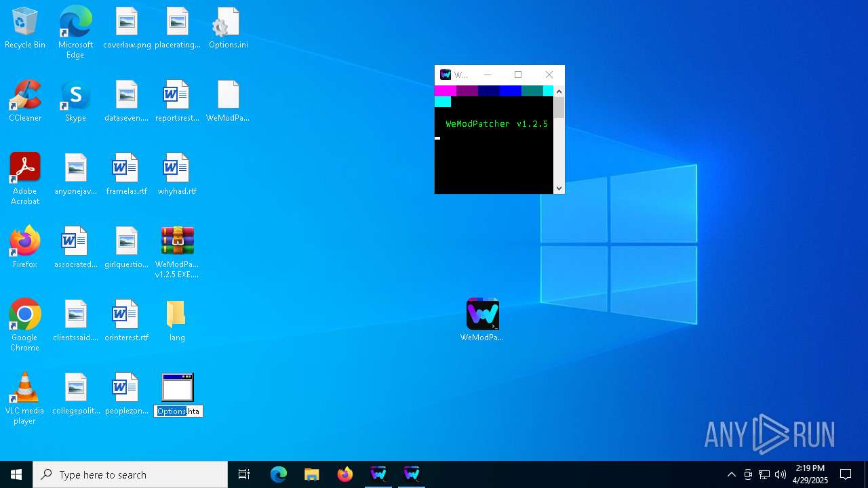Viewport: 868px width, 488px height.
Task: Open the Windows Start menu
Action: click(x=16, y=474)
